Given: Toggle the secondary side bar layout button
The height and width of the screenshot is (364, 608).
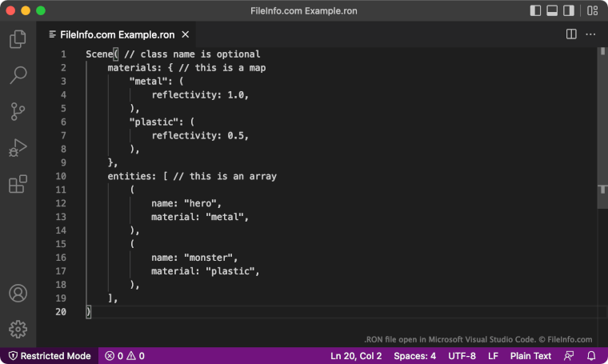Looking at the screenshot, I should tap(570, 11).
